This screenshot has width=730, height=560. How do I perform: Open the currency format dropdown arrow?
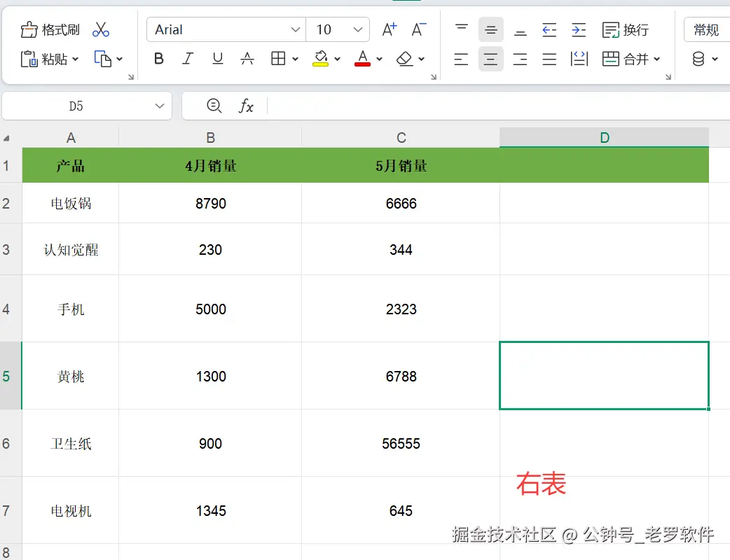(715, 59)
